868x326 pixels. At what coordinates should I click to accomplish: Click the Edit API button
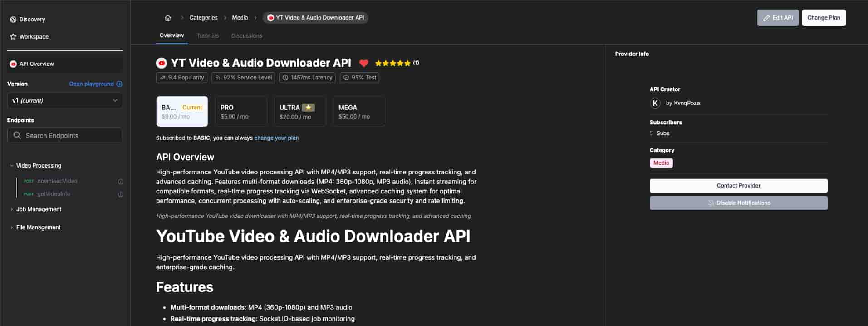778,18
